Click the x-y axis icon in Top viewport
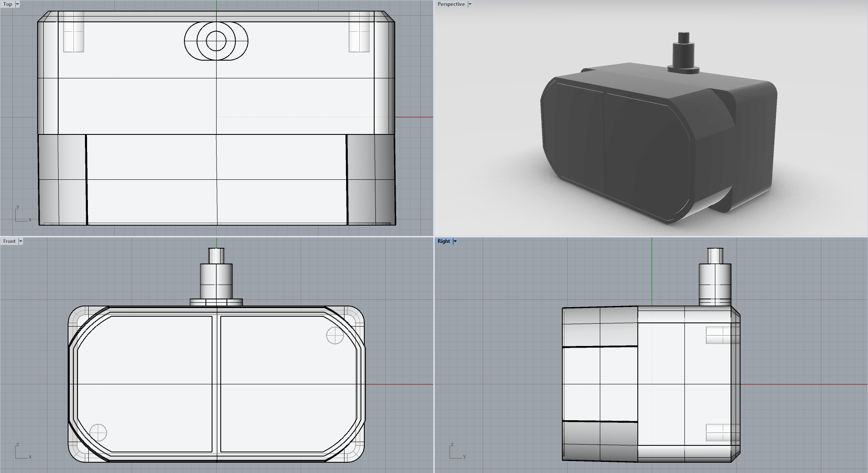 [22, 214]
